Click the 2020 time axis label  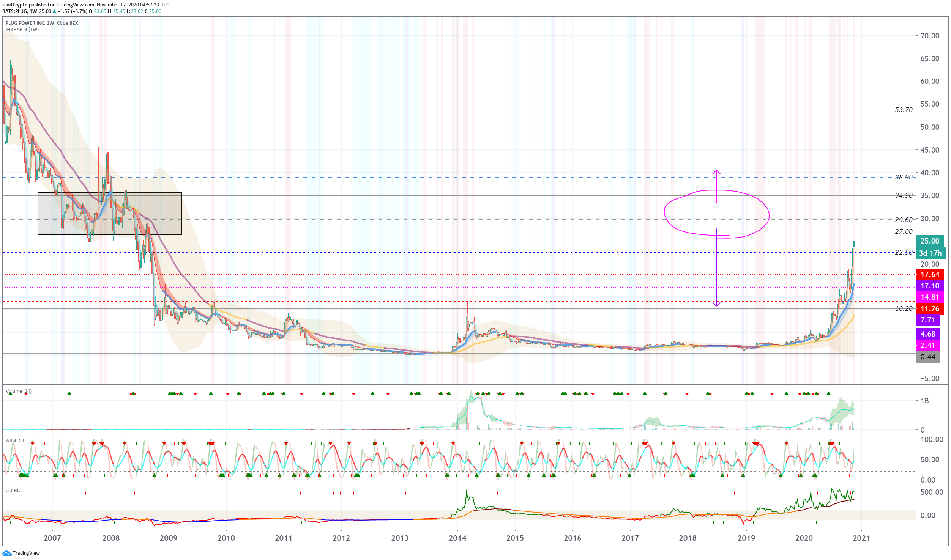pyautogui.click(x=804, y=538)
